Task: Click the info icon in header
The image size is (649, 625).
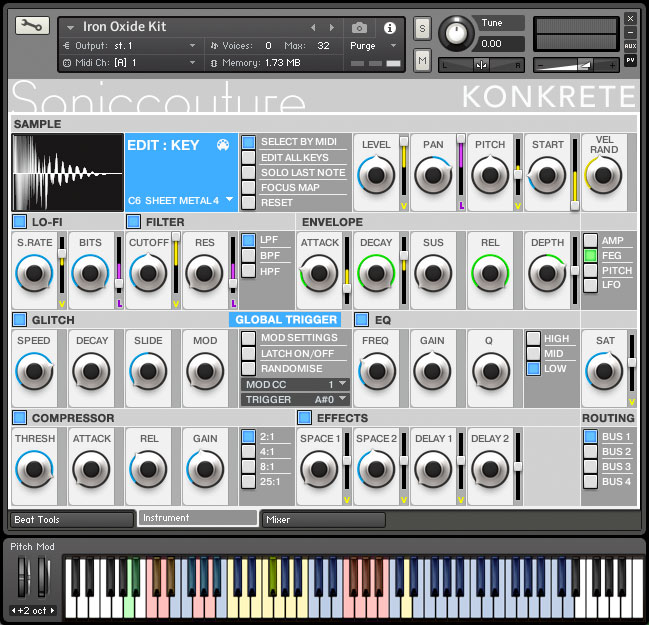Action: [x=389, y=27]
